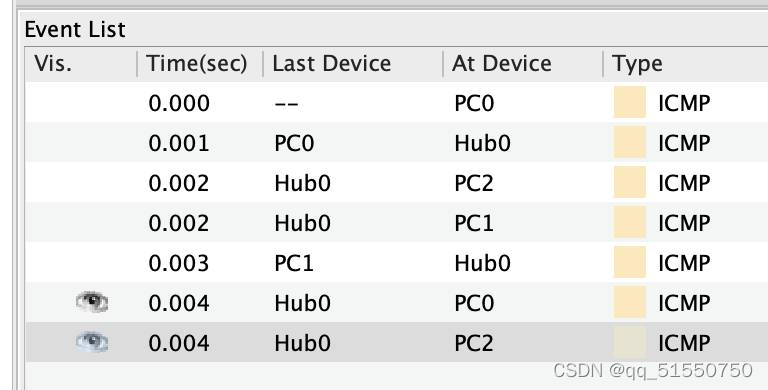Open the ICMP packet square at 0.003
Screen dimensions: 768x390
629,262
